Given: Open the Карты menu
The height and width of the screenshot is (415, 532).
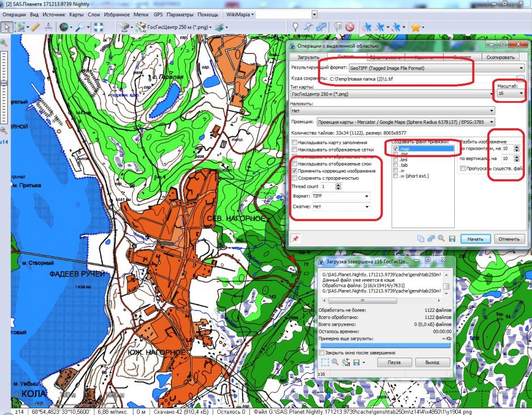Looking at the screenshot, I should click(x=69, y=13).
